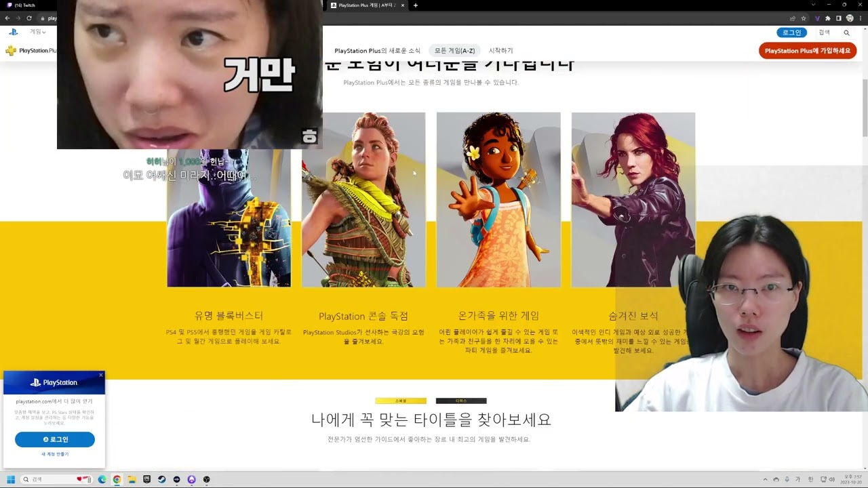The width and height of the screenshot is (868, 488).
Task: Open the 시작하기 tab
Action: [500, 51]
